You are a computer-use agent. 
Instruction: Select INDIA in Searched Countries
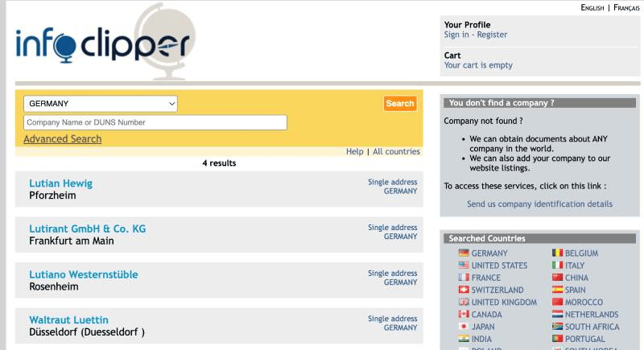pyautogui.click(x=481, y=340)
